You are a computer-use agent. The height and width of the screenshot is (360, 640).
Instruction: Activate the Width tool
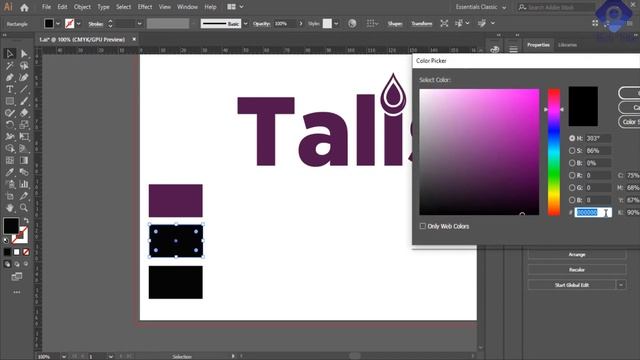[10, 137]
